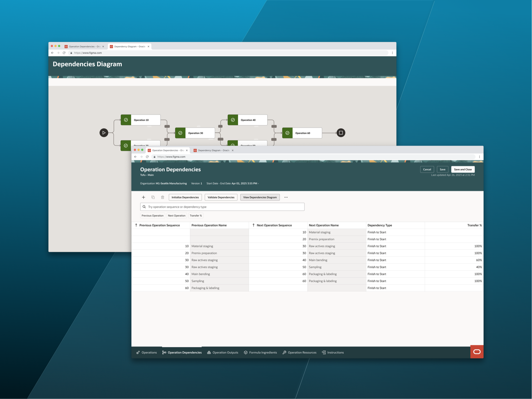Click the 40% transfer cell
The image size is (532, 399).
454,267
